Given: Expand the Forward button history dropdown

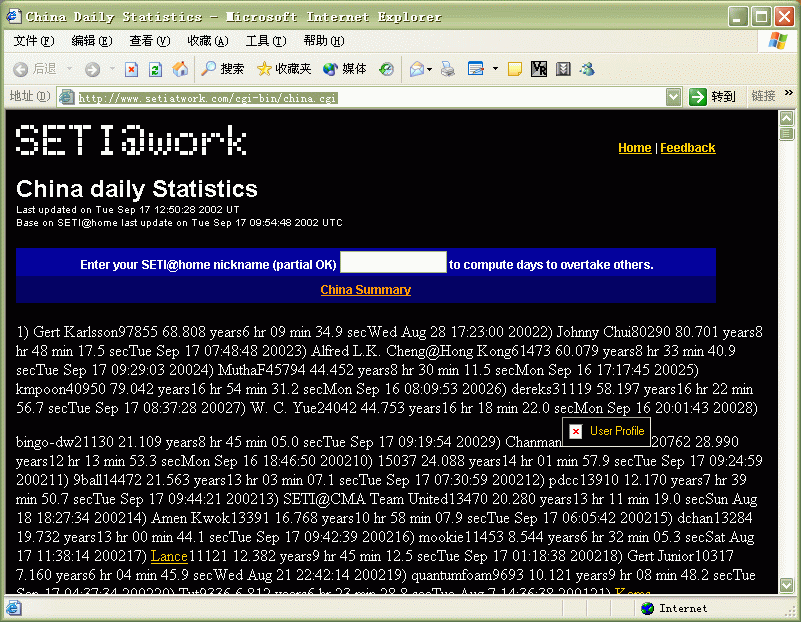Looking at the screenshot, I should pos(112,69).
